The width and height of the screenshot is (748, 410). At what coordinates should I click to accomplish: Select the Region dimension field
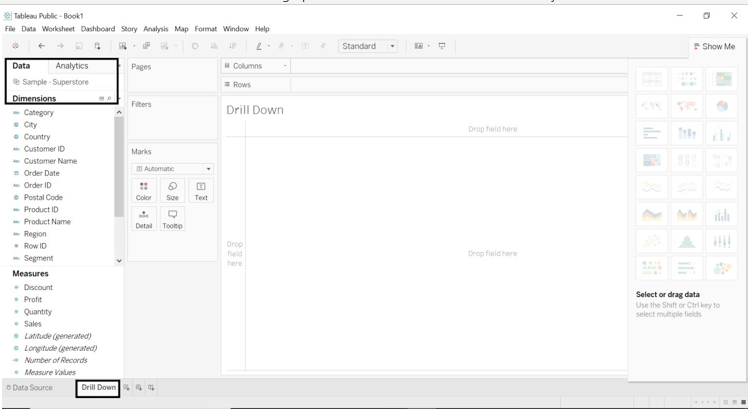coord(35,234)
